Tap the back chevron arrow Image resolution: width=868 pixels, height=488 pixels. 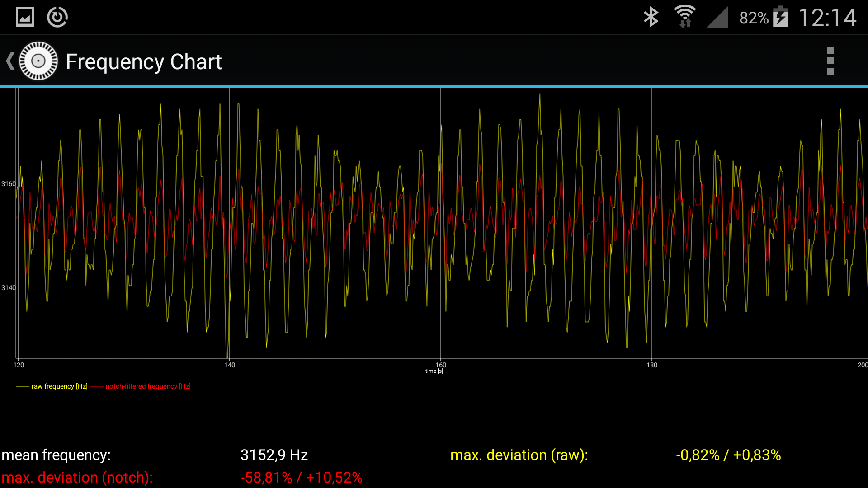point(10,61)
